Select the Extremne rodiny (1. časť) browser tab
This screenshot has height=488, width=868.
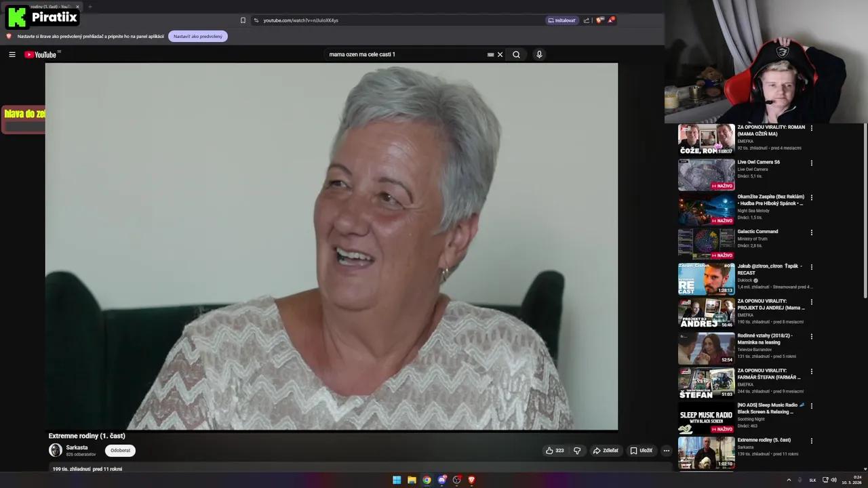pyautogui.click(x=41, y=7)
